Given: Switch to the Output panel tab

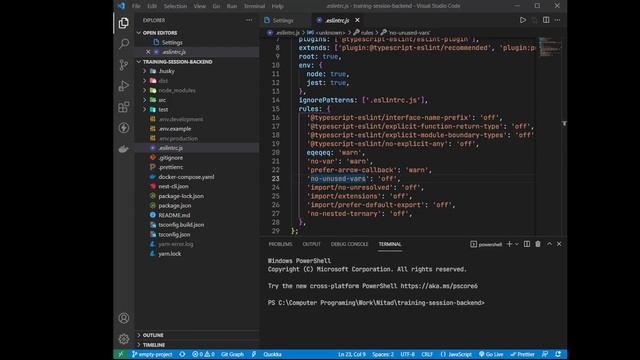Looking at the screenshot, I should point(311,244).
